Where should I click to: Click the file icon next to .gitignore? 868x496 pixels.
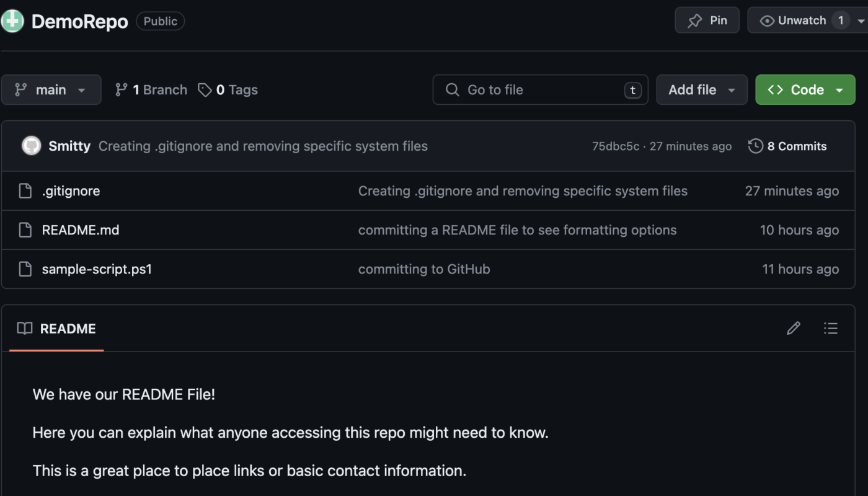(x=25, y=191)
